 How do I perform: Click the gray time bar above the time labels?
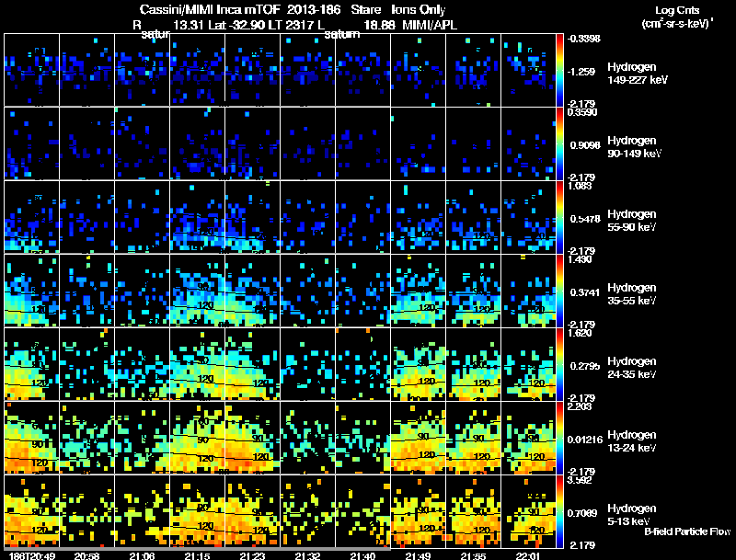point(197,549)
